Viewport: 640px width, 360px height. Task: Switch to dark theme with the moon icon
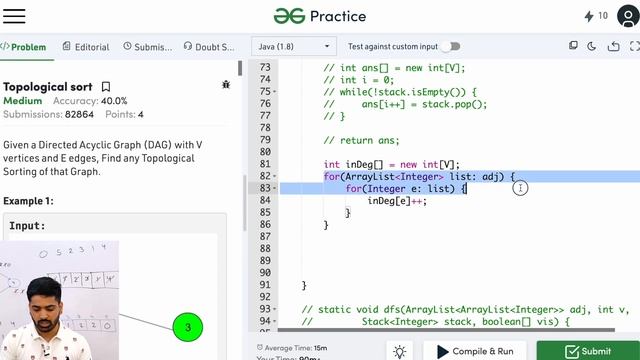click(591, 46)
